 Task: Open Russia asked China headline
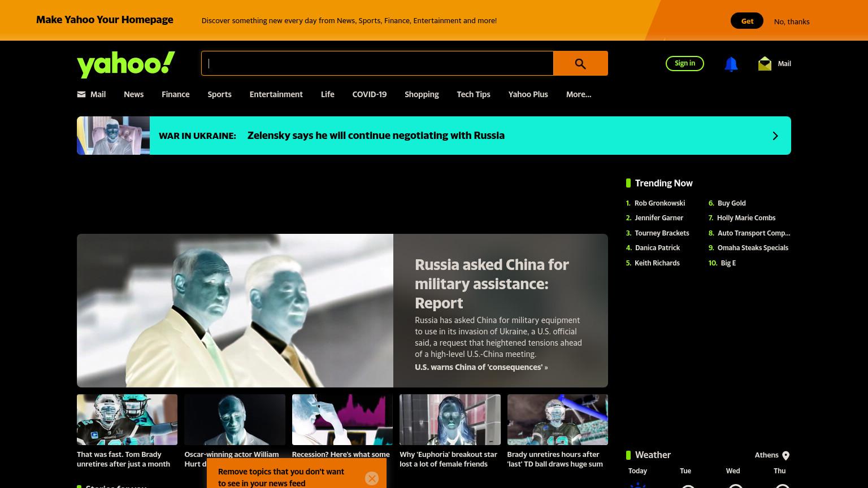click(492, 284)
